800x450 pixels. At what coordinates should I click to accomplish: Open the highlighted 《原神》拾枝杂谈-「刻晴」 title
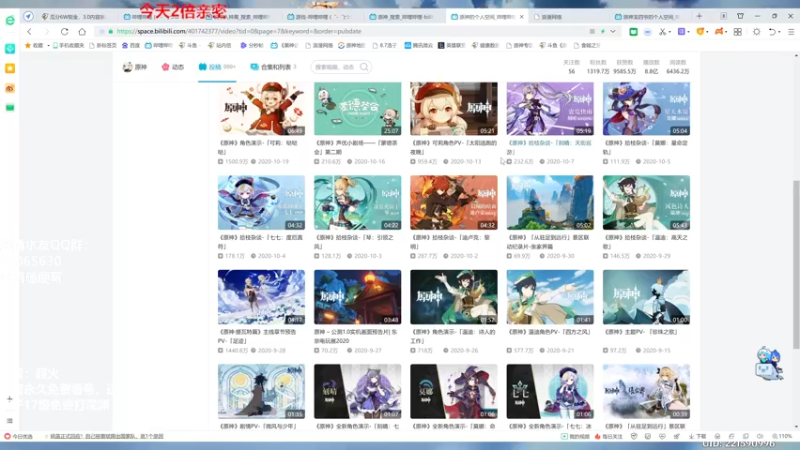(x=549, y=147)
